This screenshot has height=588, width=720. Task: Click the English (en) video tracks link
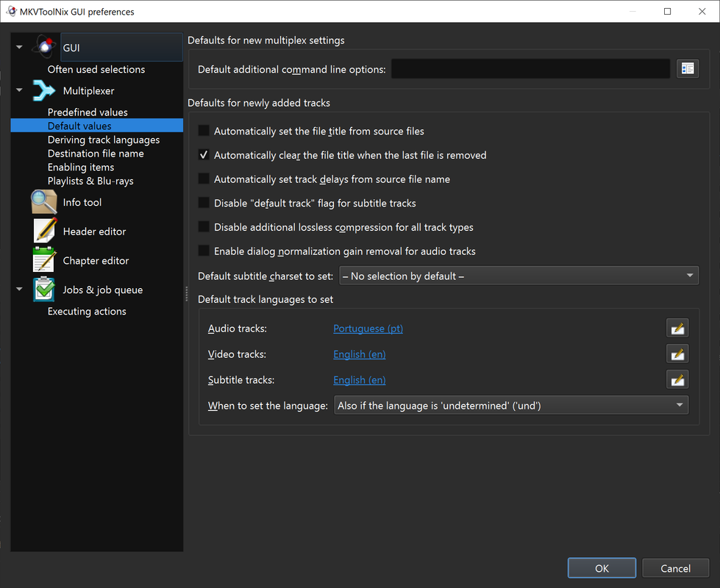[x=359, y=354]
